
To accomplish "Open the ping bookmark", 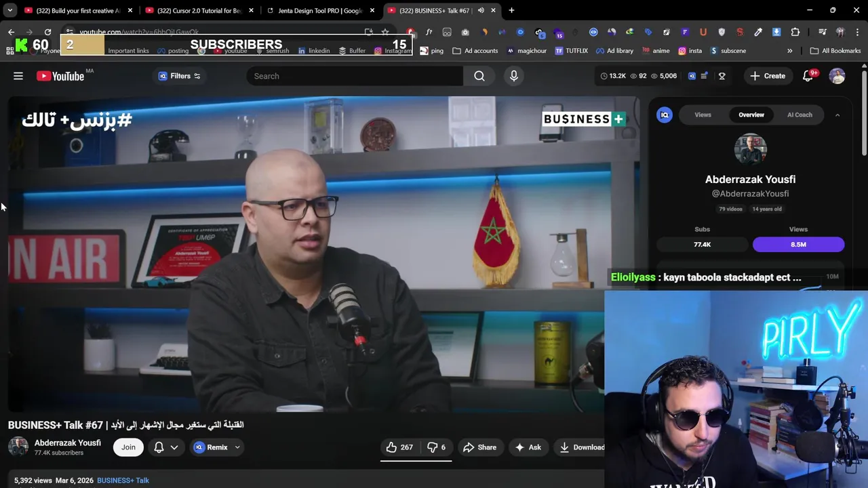I will [x=431, y=51].
